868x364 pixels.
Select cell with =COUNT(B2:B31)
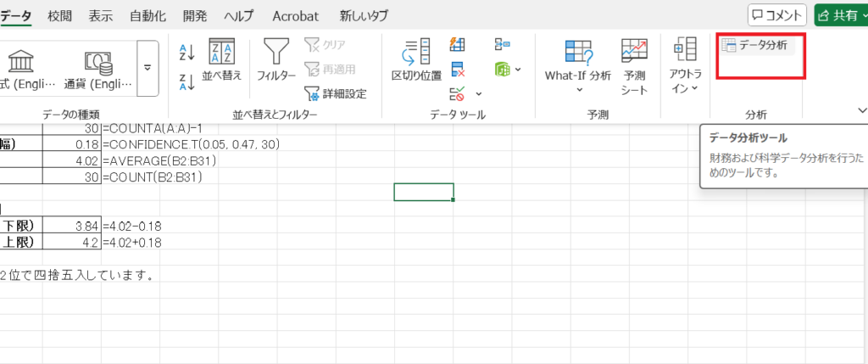coord(153,177)
